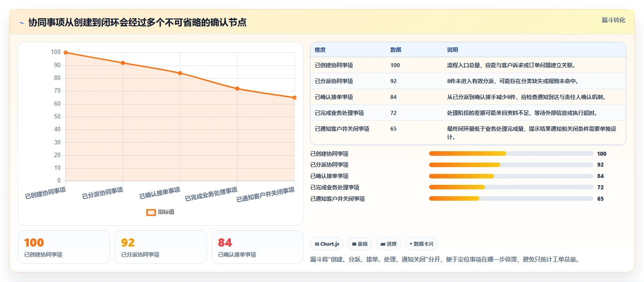
Task: Click the 维度 column header
Action: point(320,50)
